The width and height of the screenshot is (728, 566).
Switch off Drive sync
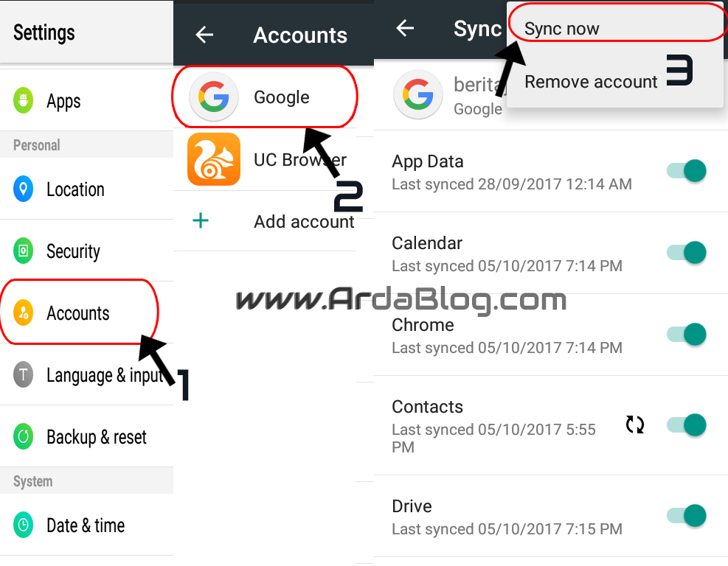click(687, 515)
